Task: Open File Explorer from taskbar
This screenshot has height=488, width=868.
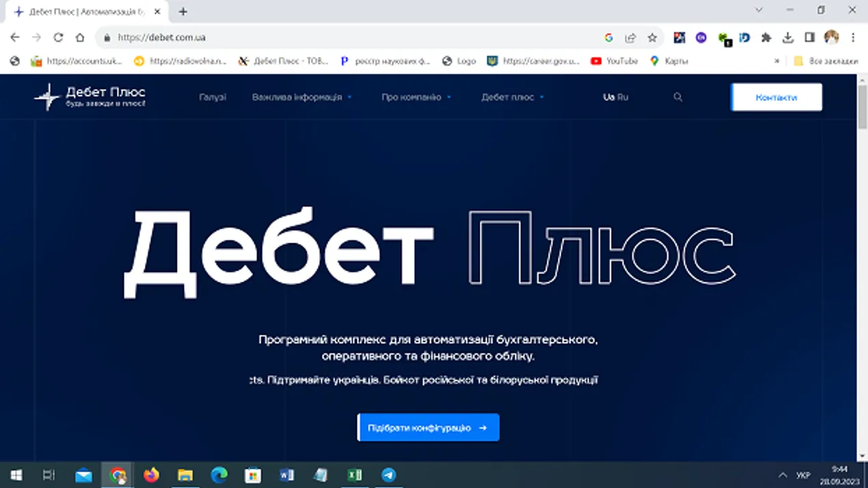Action: pos(185,475)
